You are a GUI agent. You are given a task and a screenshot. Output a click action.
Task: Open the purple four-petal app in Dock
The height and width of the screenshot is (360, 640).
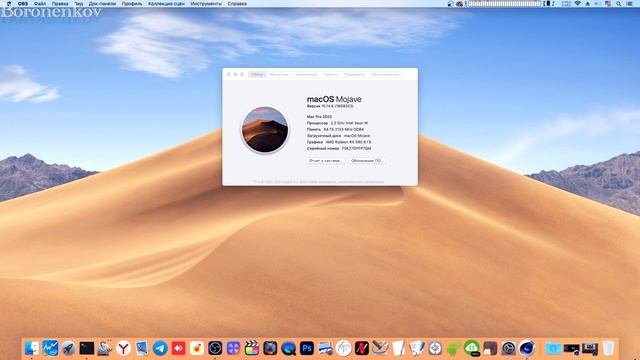coord(233,348)
